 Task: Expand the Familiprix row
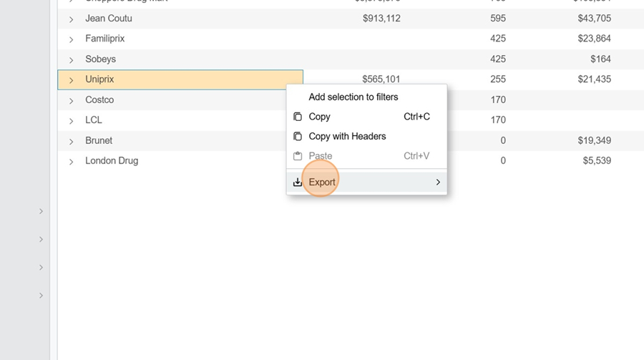[x=71, y=39]
